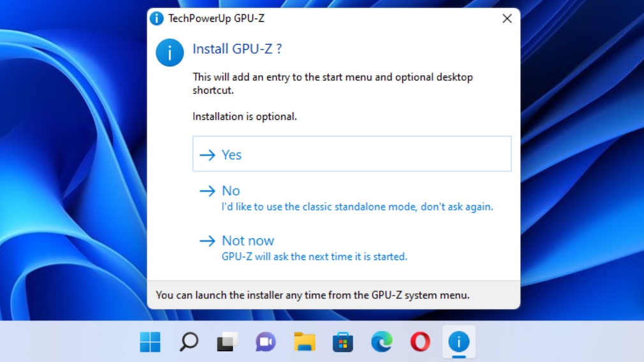Click the start menu entry description text
Image resolution: width=644 pixels, height=362 pixels.
tap(332, 83)
